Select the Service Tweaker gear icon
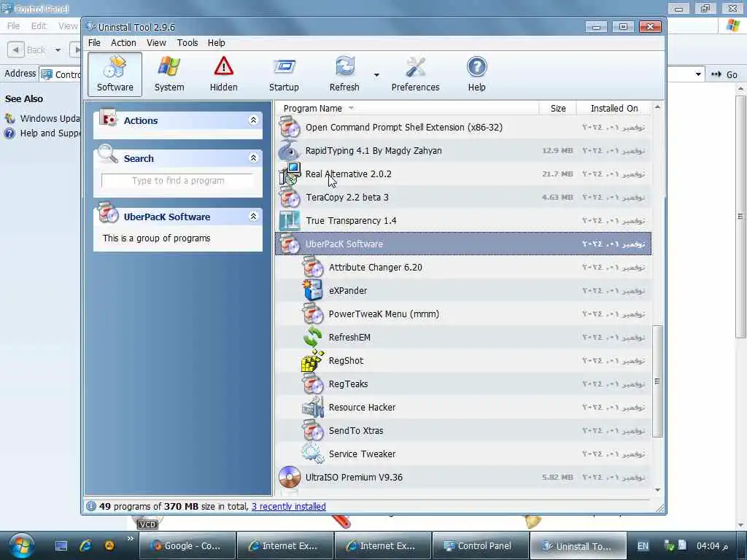747x560 pixels. point(312,454)
